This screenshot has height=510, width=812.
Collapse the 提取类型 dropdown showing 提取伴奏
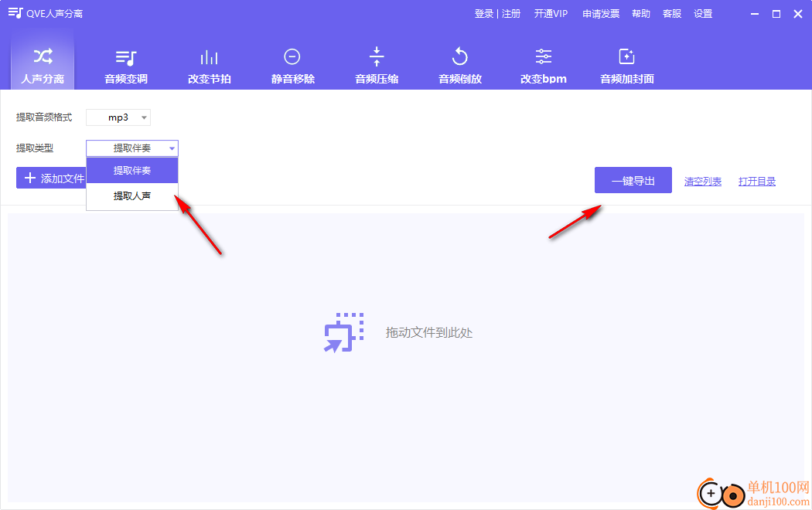click(132, 148)
